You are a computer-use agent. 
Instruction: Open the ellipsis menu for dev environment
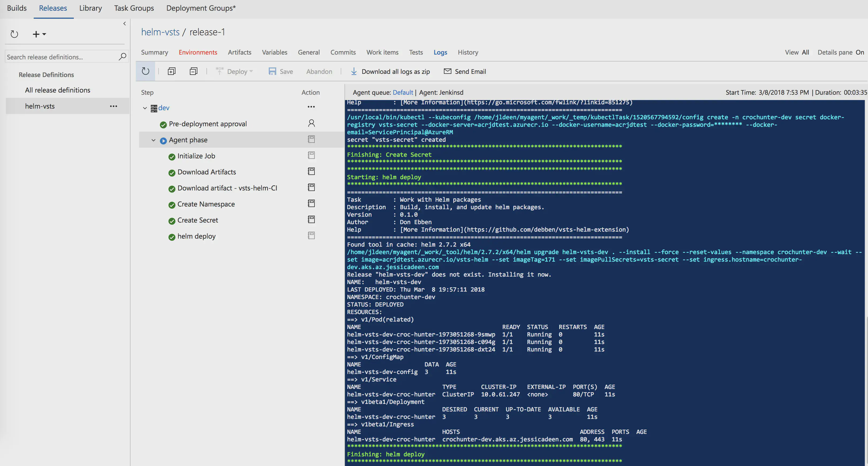(x=311, y=107)
